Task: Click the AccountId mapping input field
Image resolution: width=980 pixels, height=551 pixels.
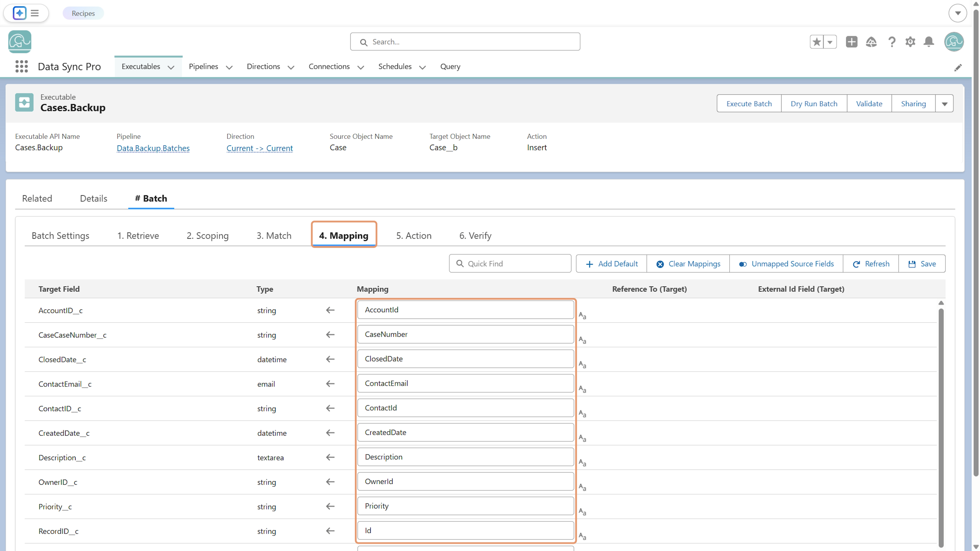Action: click(465, 309)
